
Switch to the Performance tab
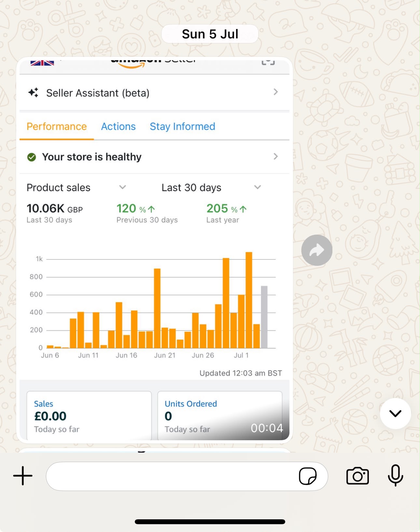(x=57, y=127)
